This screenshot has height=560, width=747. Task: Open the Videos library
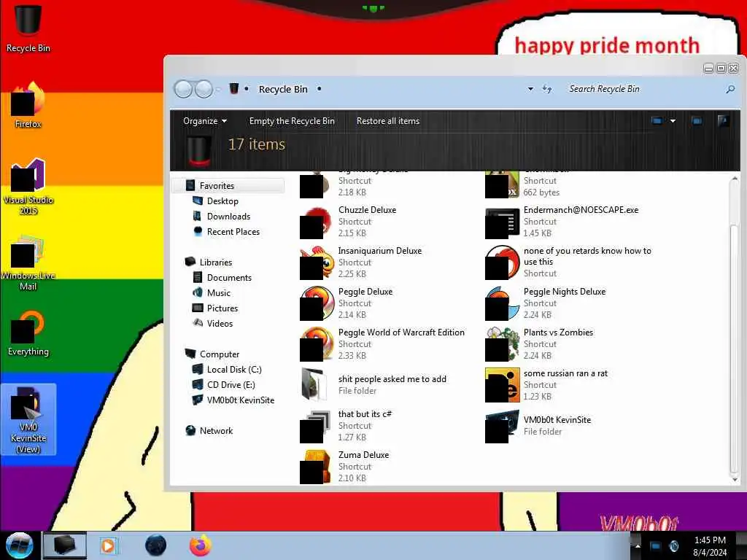click(x=219, y=323)
